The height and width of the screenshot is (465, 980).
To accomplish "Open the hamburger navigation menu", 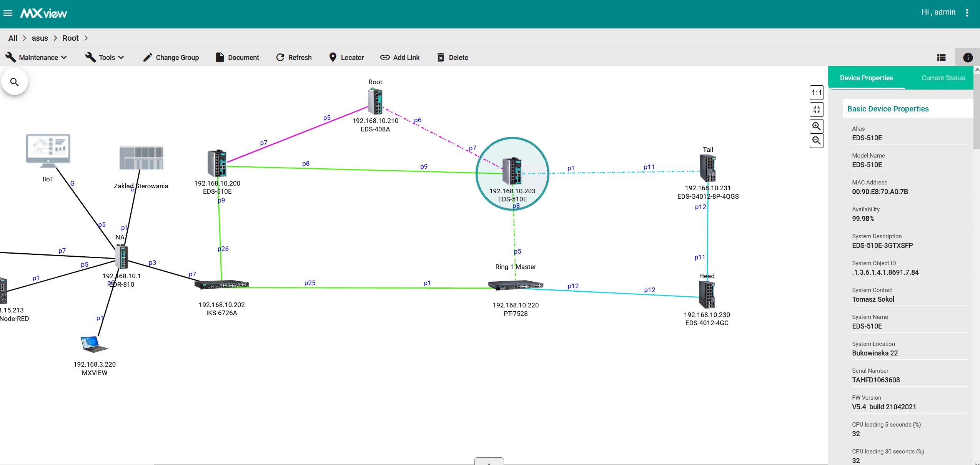I will coord(8,13).
